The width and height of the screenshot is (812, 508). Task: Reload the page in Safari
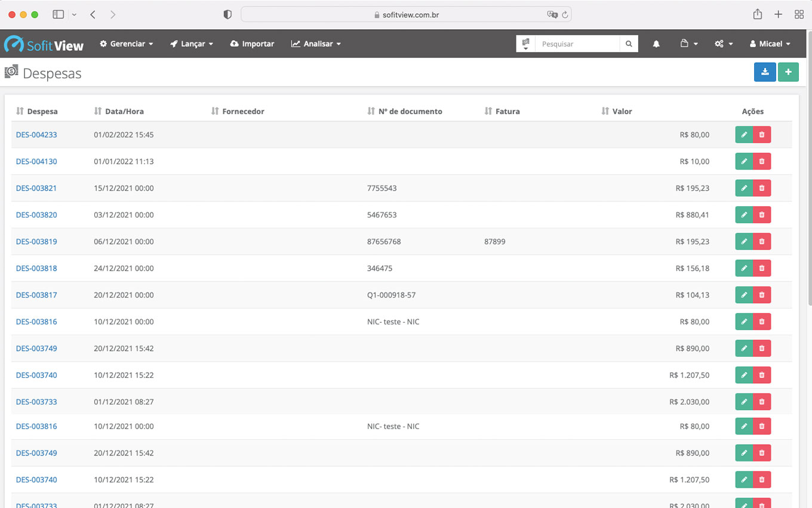[x=564, y=15]
